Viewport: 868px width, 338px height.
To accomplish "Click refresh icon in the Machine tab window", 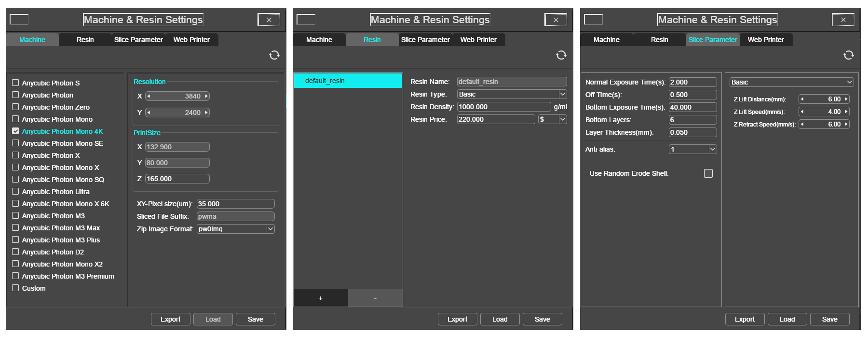I will [x=274, y=55].
